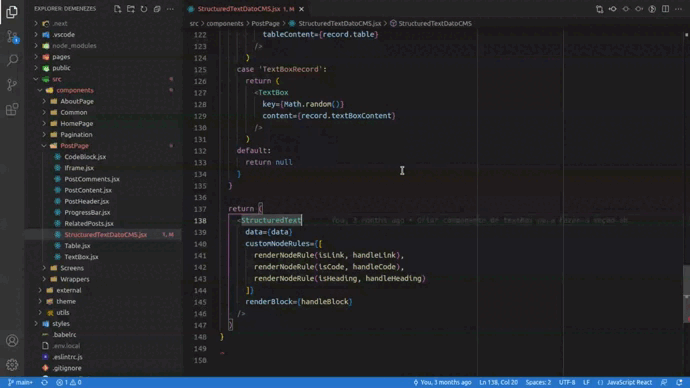Open editor more actions ellipsis
This screenshot has width=690, height=388.
[678, 9]
